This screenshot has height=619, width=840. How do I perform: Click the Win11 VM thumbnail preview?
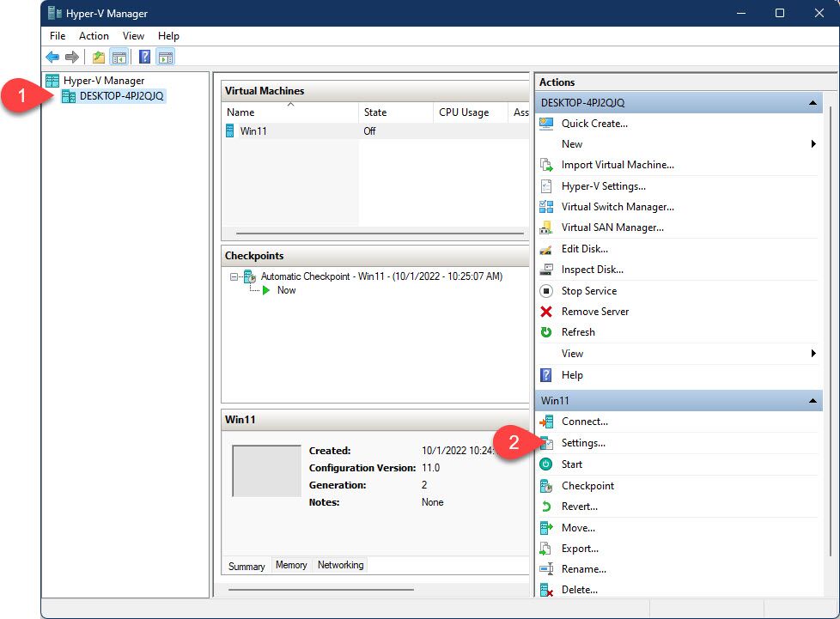click(x=266, y=470)
